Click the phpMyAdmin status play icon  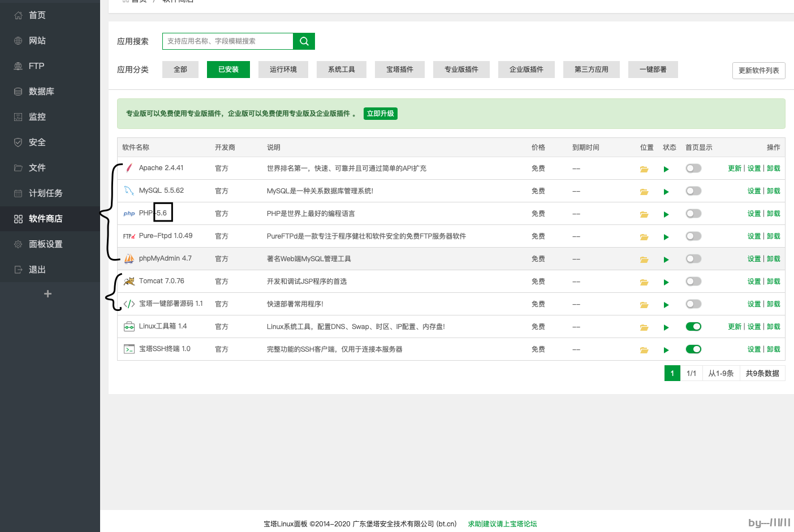point(666,259)
